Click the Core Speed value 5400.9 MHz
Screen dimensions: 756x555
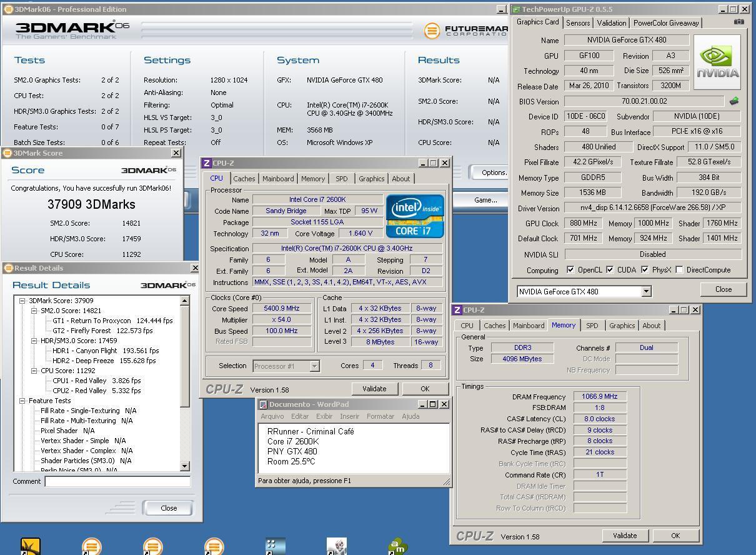pos(282,308)
